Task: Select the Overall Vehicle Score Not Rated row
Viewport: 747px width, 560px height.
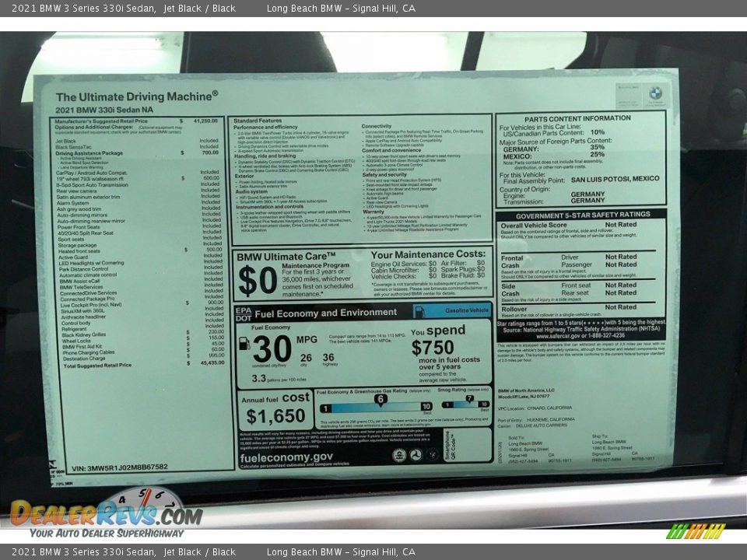Action: point(569,225)
